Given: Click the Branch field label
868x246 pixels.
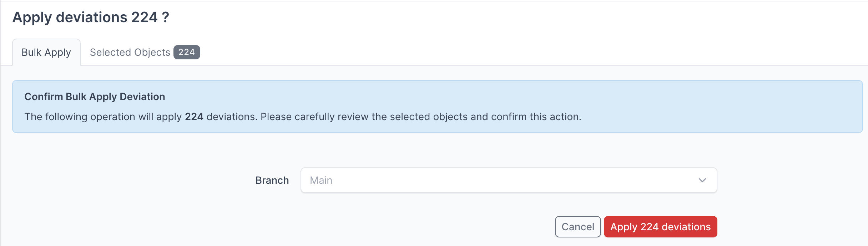Looking at the screenshot, I should point(272,181).
